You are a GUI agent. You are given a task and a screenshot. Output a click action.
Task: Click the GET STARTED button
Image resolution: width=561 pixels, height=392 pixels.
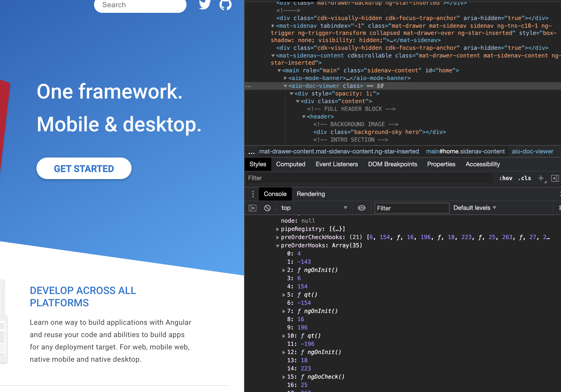pyautogui.click(x=84, y=169)
